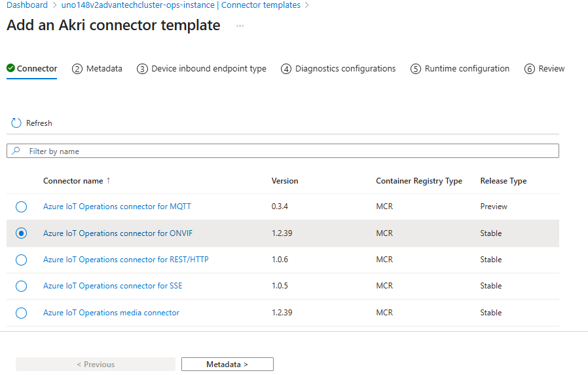Click the Release Type column header

coord(503,181)
